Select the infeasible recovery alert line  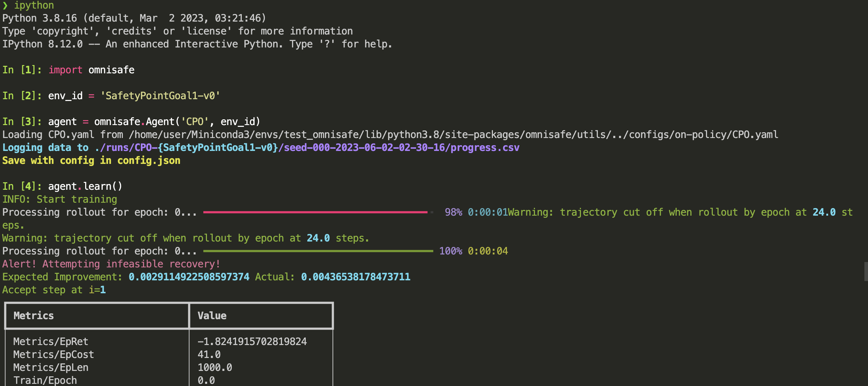coord(111,263)
